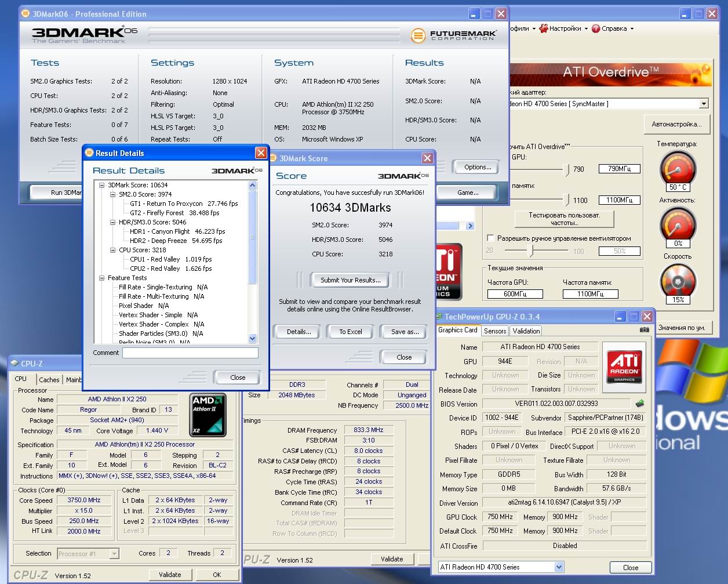Click Значения по ум. defaults button
The height and width of the screenshot is (584, 728).
click(682, 328)
